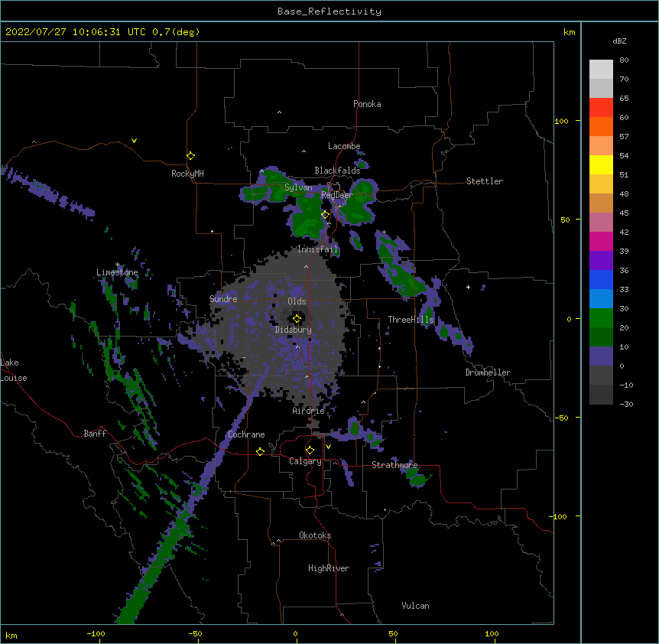Select the orange 57-60 dBZ legend swatch
Viewport: 659px width, 644px height.
pos(601,126)
